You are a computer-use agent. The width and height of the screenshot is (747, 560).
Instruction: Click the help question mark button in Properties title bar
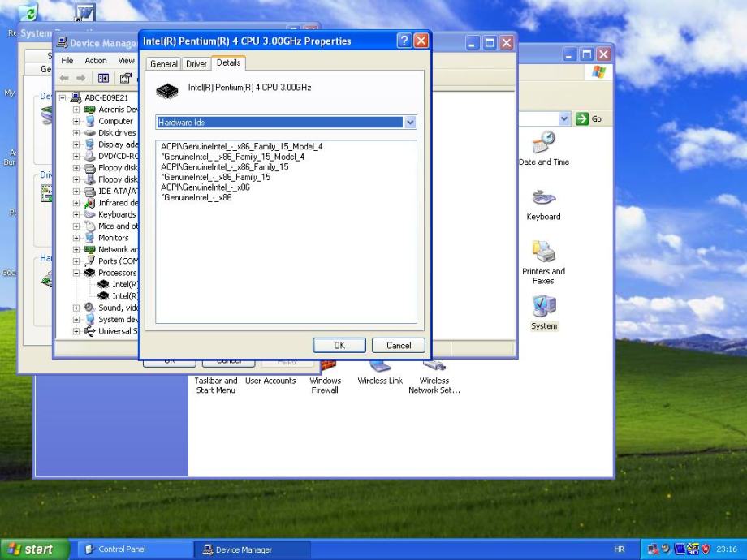pyautogui.click(x=403, y=41)
